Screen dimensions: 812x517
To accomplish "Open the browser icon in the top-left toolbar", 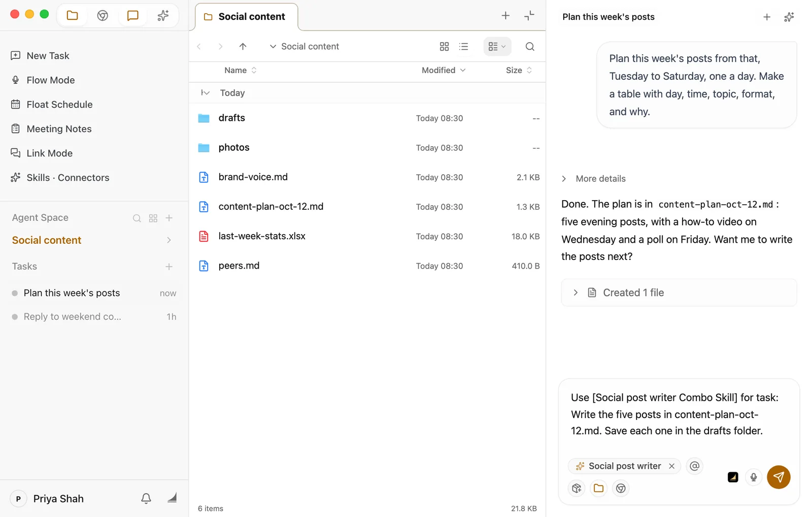I will [103, 15].
